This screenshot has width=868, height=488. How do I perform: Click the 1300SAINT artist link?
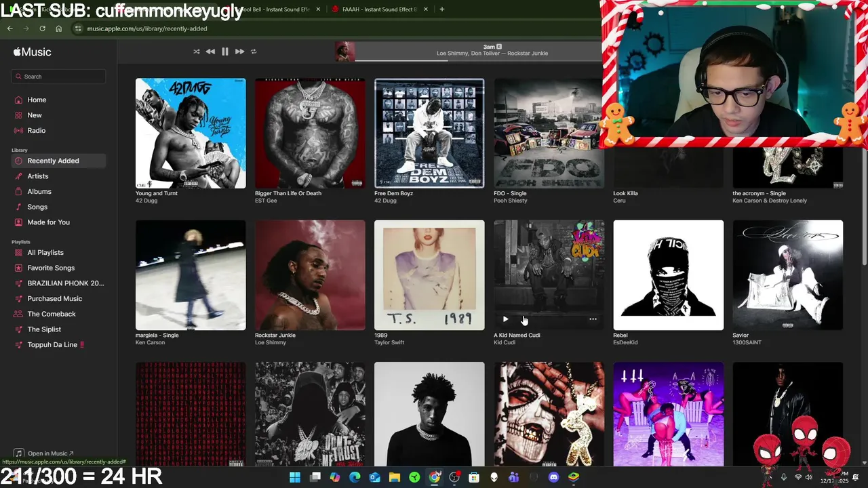(747, 343)
